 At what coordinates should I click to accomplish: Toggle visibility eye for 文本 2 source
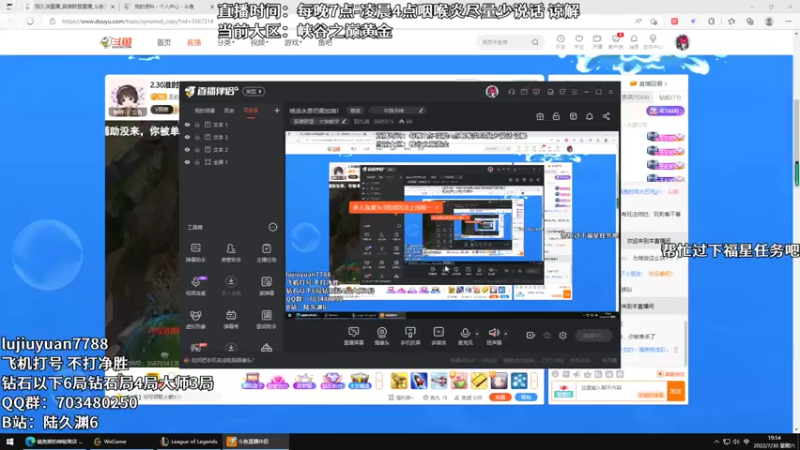[187, 149]
